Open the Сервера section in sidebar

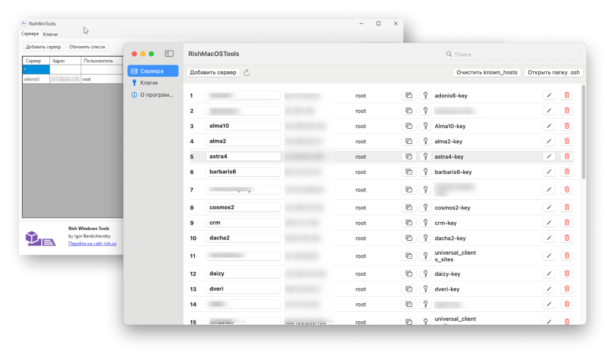[x=152, y=71]
